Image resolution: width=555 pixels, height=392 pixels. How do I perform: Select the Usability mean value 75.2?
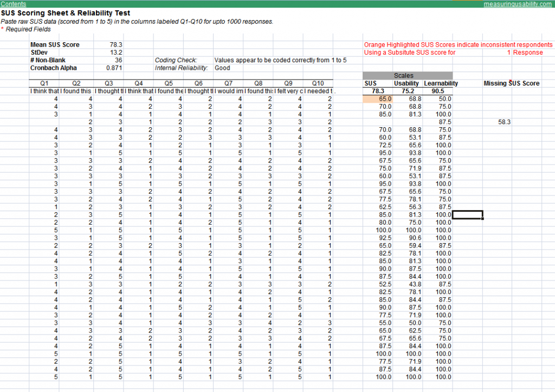click(408, 91)
